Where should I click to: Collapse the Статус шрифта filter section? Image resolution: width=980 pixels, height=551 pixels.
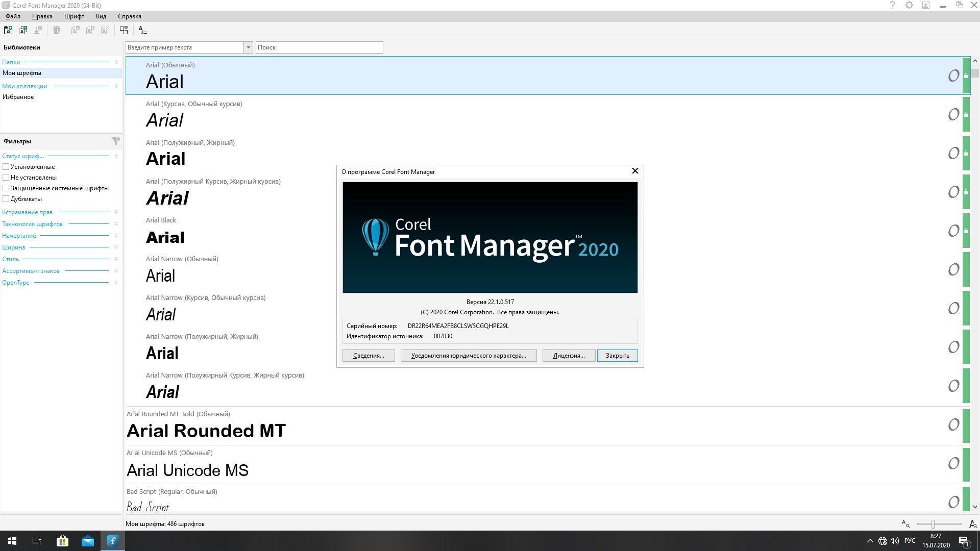coord(116,156)
